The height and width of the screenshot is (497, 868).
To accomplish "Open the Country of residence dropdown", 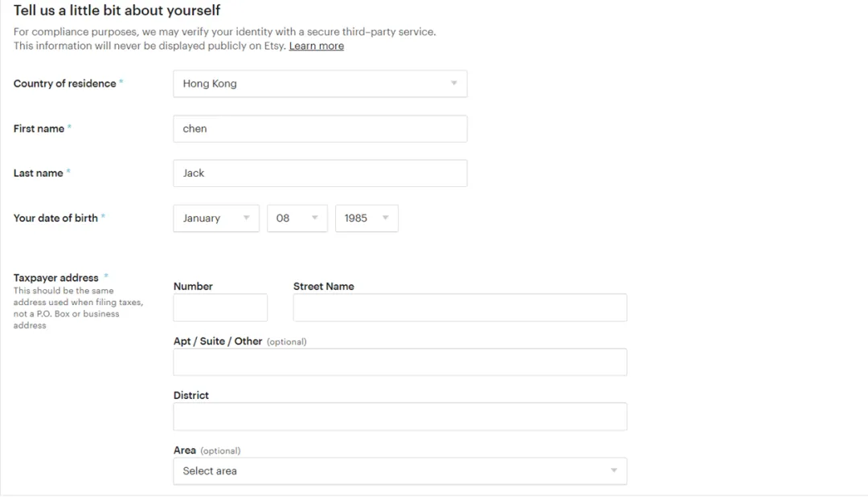I will point(320,84).
